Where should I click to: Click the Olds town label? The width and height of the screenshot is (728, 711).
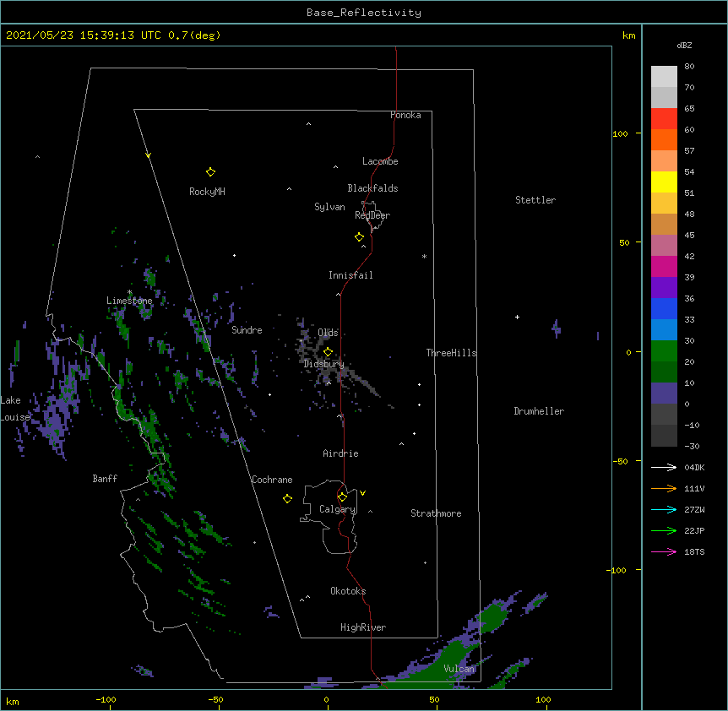pos(328,333)
